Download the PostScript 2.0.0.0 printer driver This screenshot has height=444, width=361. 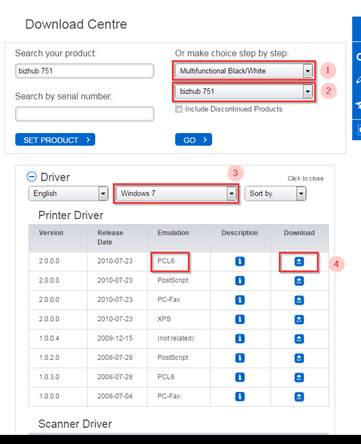299,281
